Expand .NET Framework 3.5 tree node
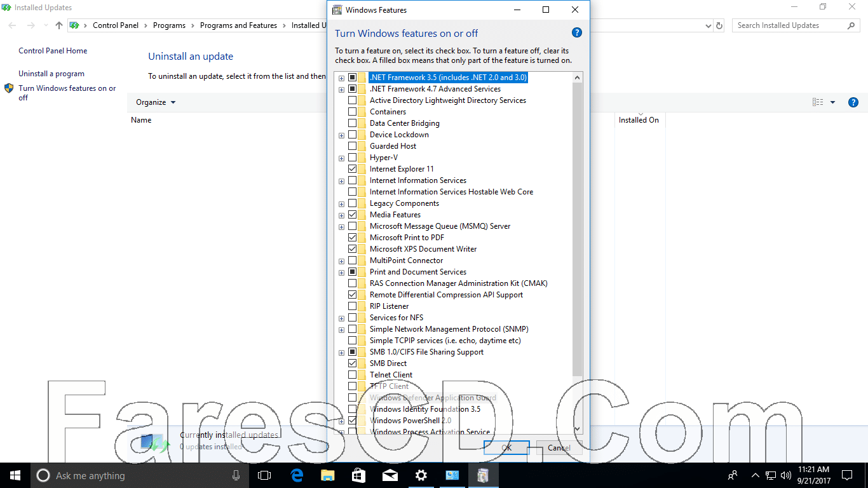The width and height of the screenshot is (868, 488). (342, 78)
